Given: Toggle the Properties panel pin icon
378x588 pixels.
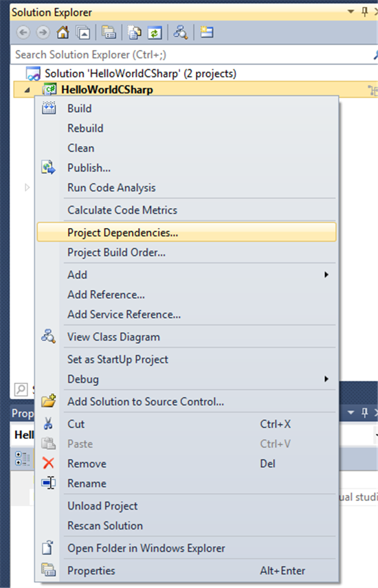Looking at the screenshot, I should point(364,413).
